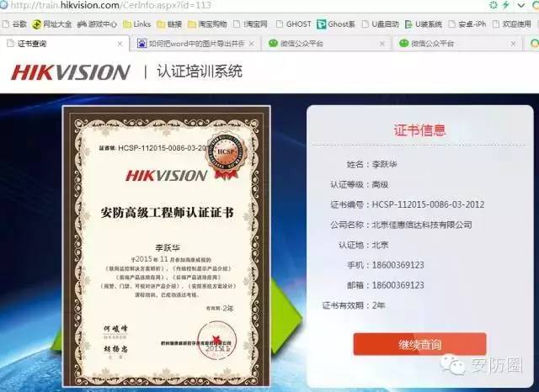Open the Ghost系 bookmark icon
The width and height of the screenshot is (539, 392).
coord(336,24)
